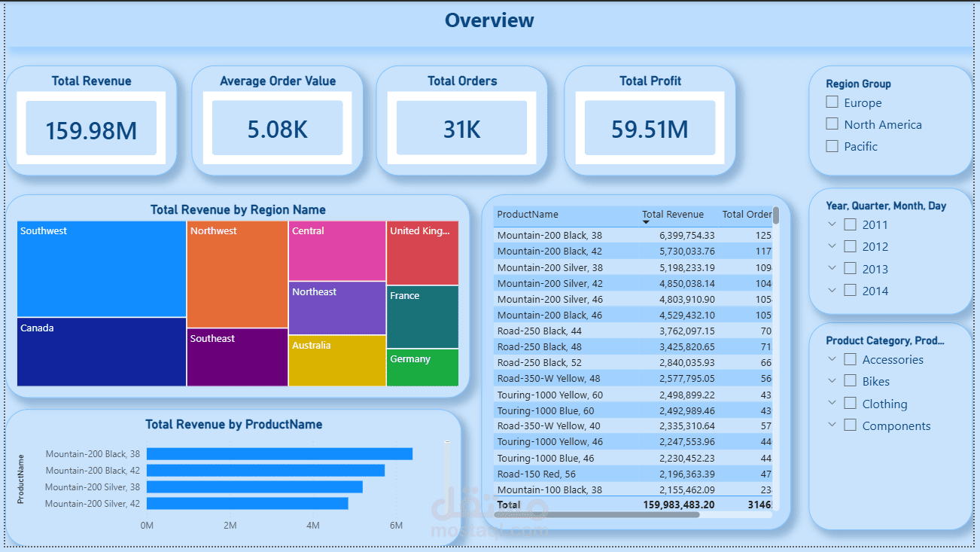Select the Canada treemap tile
Viewport: 980px width, 552px height.
pyautogui.click(x=102, y=352)
